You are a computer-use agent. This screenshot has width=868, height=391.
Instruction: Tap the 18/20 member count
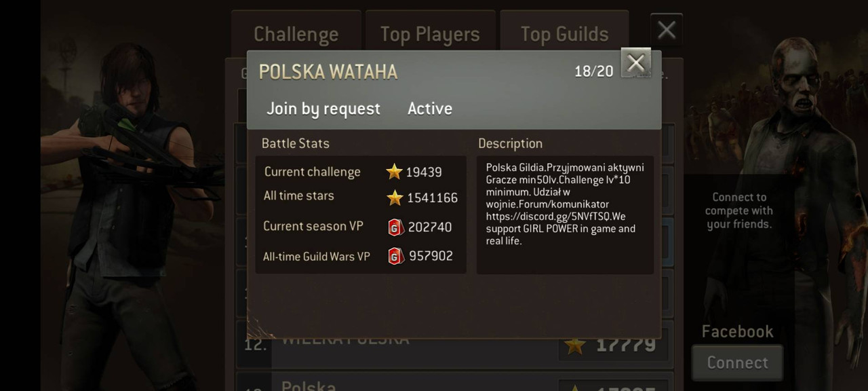[593, 71]
